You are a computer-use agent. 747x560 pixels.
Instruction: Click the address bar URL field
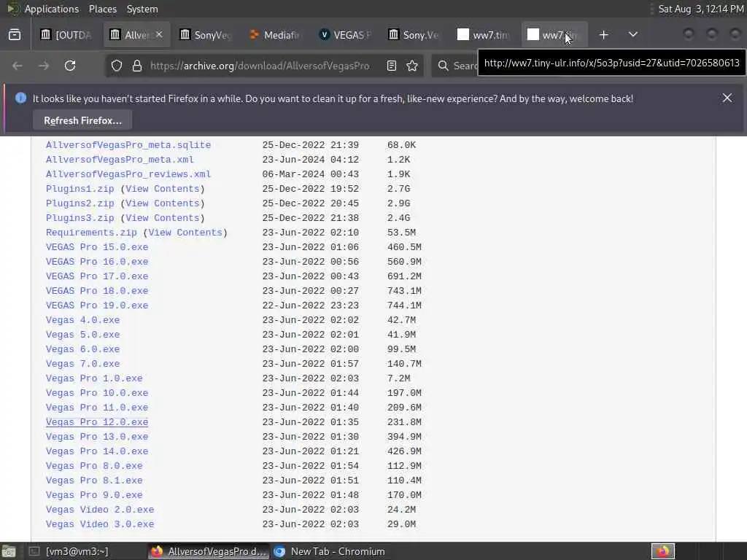(x=260, y=66)
